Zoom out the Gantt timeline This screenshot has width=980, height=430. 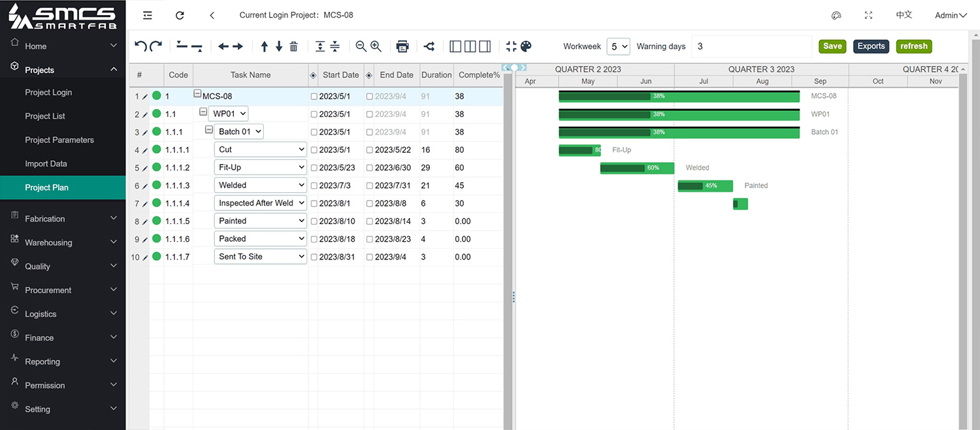(361, 46)
